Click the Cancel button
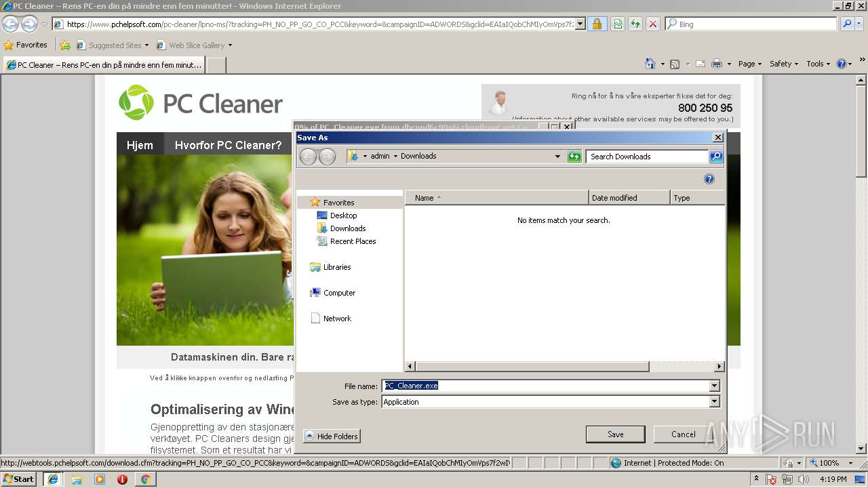 click(683, 434)
